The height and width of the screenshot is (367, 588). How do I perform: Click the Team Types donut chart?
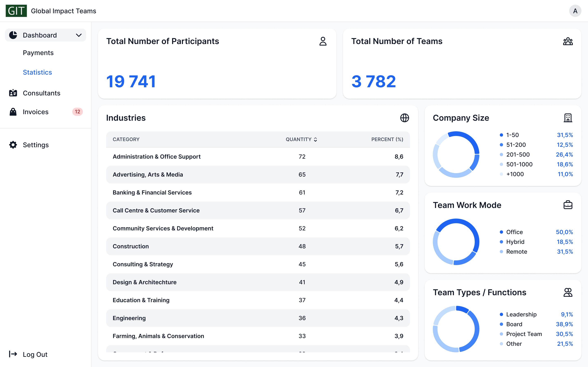pyautogui.click(x=456, y=329)
